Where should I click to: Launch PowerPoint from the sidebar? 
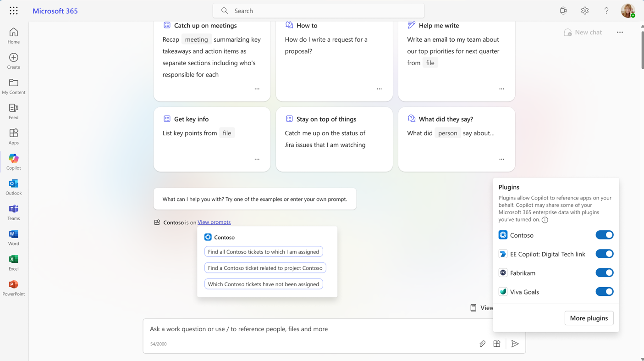14,288
